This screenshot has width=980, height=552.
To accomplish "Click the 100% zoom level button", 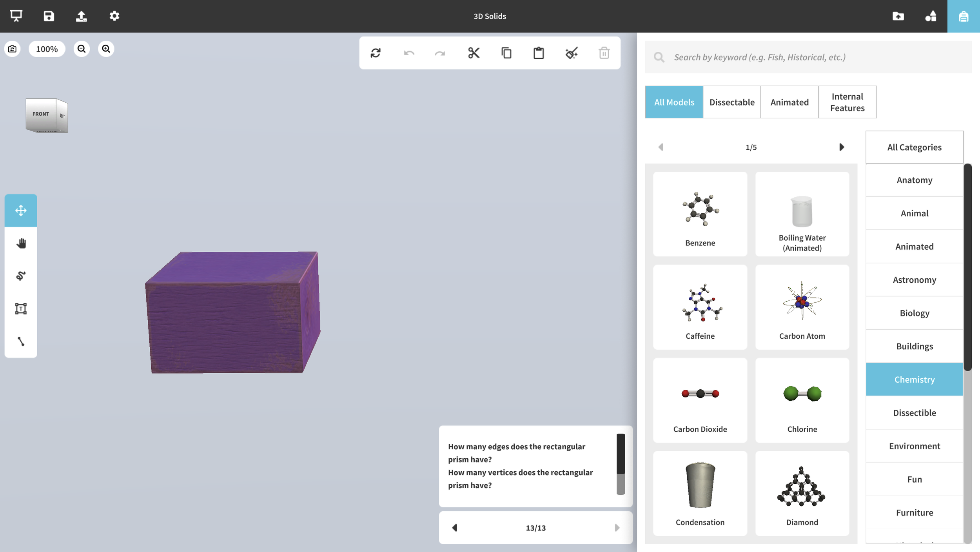I will pos(47,49).
